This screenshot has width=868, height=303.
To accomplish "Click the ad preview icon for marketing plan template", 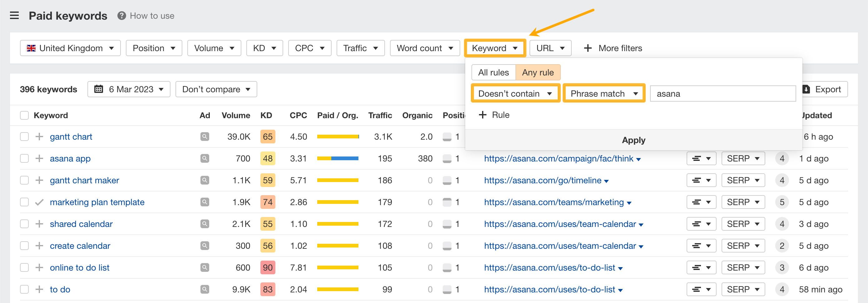I will (x=205, y=202).
